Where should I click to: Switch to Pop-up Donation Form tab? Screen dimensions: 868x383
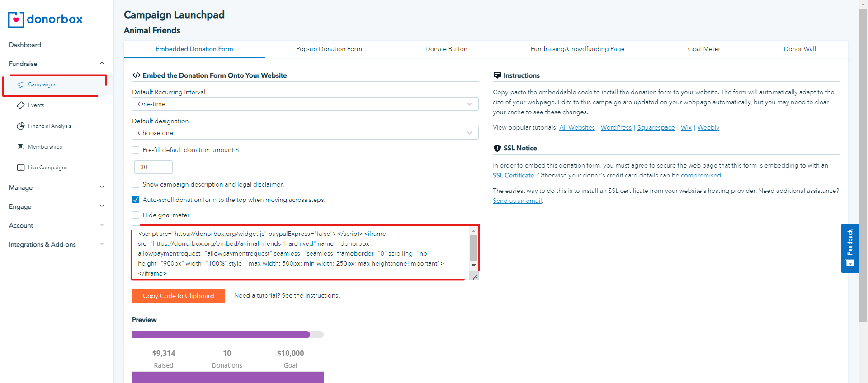coord(329,49)
